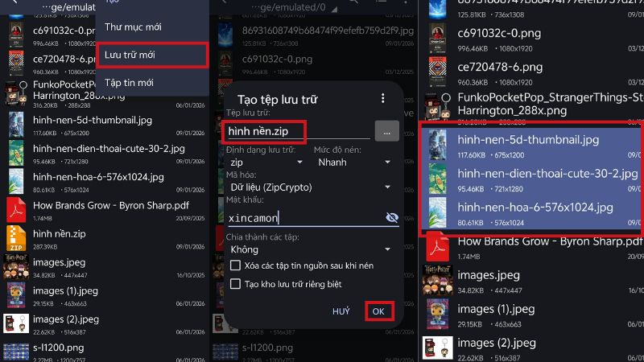Screen dimensions: 644x362
Task: Tap FunkoPocketPop thumbnail in left panel
Action: 15,93
